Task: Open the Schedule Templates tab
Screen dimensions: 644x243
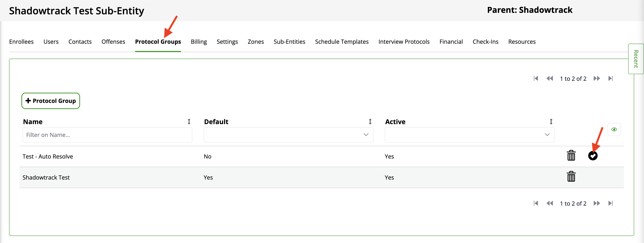Action: tap(342, 42)
